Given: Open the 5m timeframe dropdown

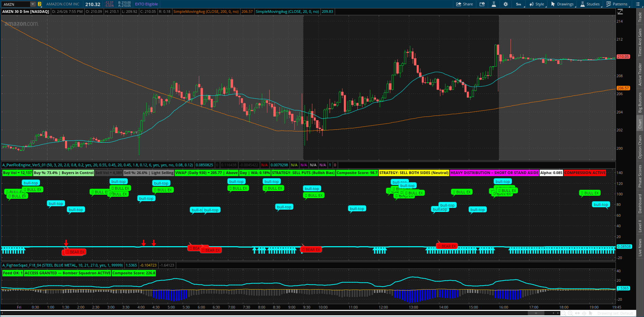Looking at the screenshot, I should coord(519,4).
